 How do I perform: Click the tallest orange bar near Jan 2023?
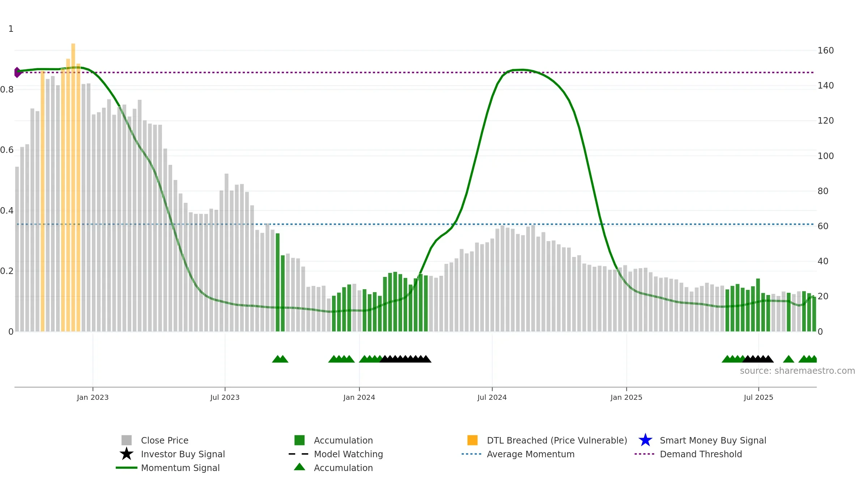click(x=73, y=187)
